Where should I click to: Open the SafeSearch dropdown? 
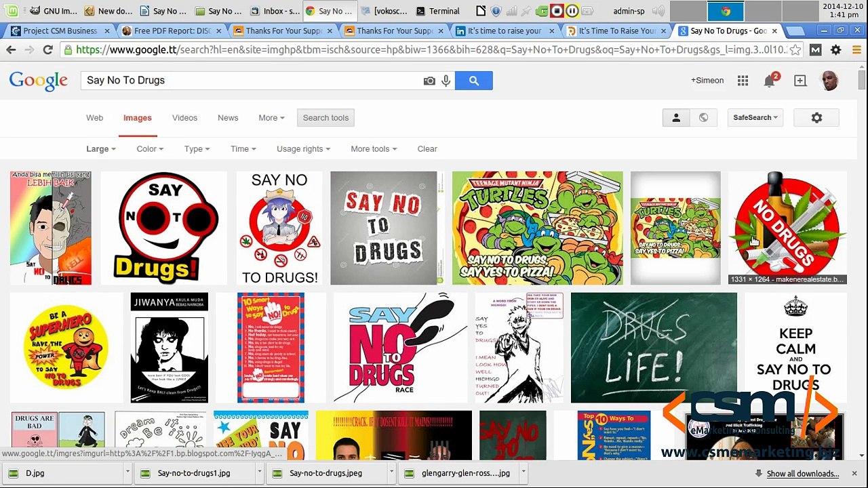tap(755, 117)
